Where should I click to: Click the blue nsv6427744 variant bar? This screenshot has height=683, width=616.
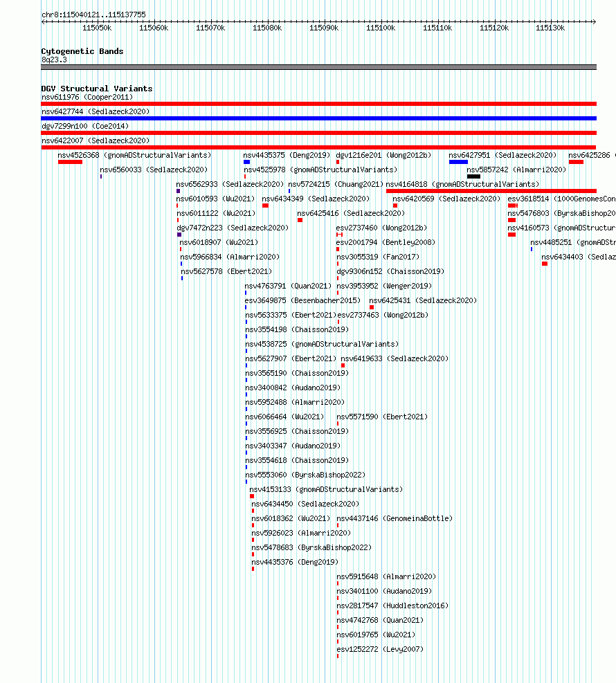tap(318, 118)
